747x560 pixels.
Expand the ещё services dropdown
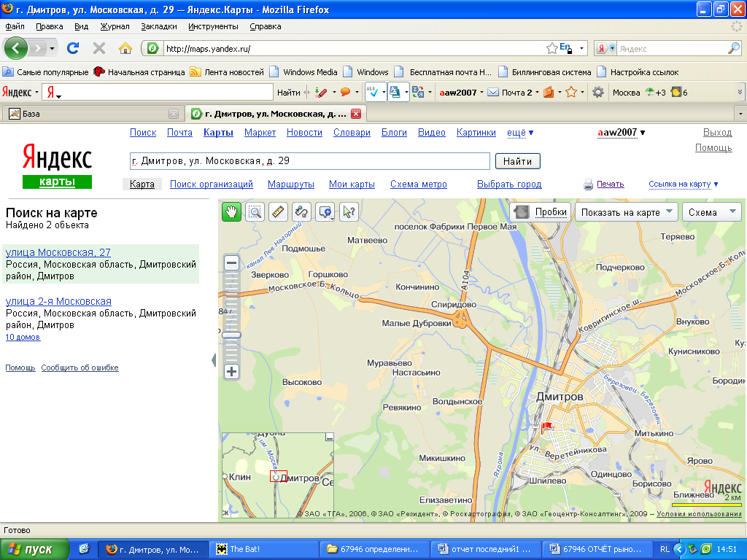(x=520, y=133)
